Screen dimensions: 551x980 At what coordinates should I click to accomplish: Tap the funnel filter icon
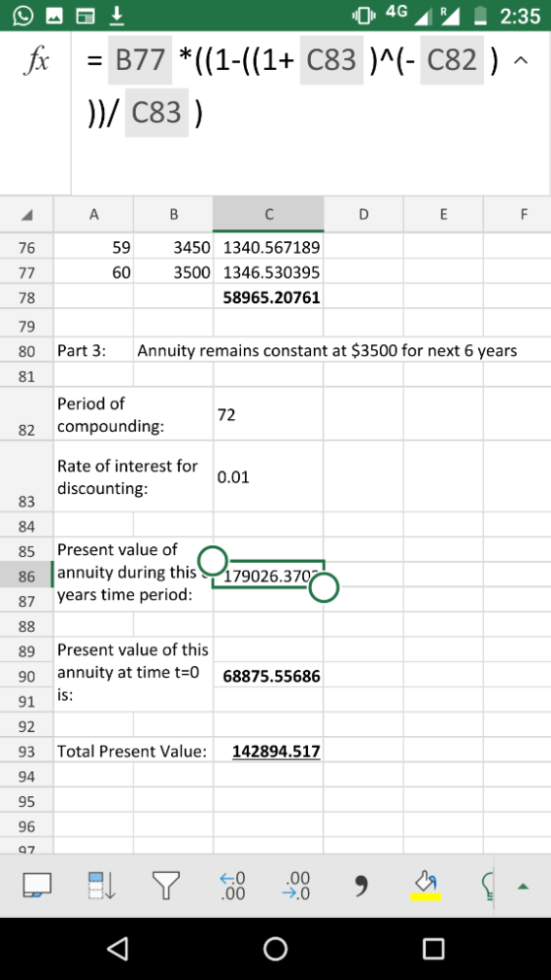click(x=166, y=885)
